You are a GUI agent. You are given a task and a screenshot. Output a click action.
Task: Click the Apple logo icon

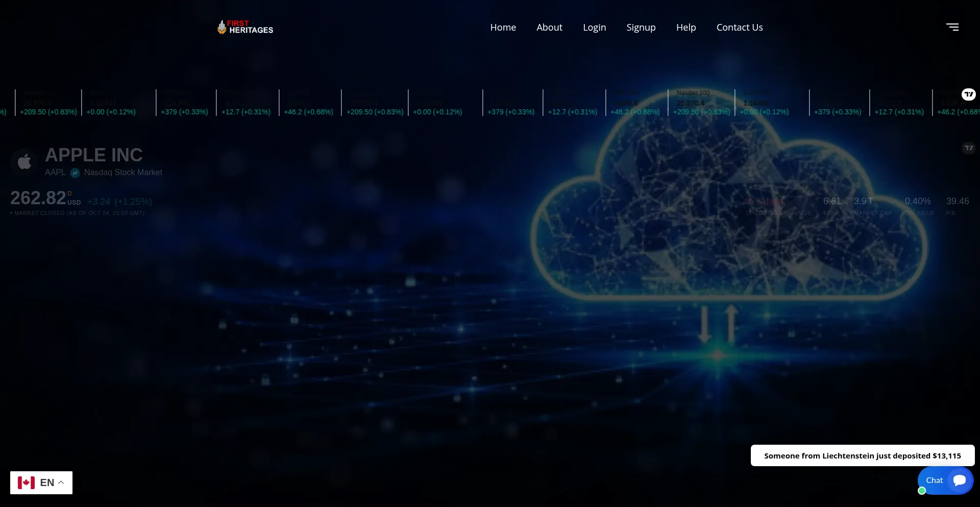[x=24, y=162]
